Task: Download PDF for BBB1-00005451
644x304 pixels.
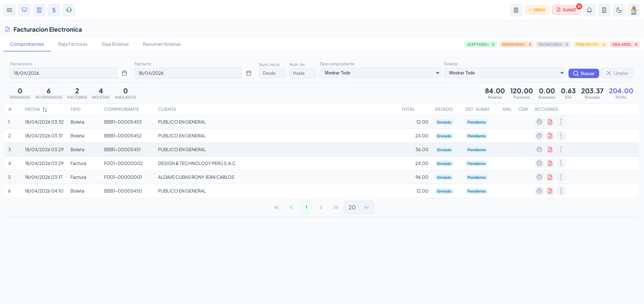Action: click(550, 149)
